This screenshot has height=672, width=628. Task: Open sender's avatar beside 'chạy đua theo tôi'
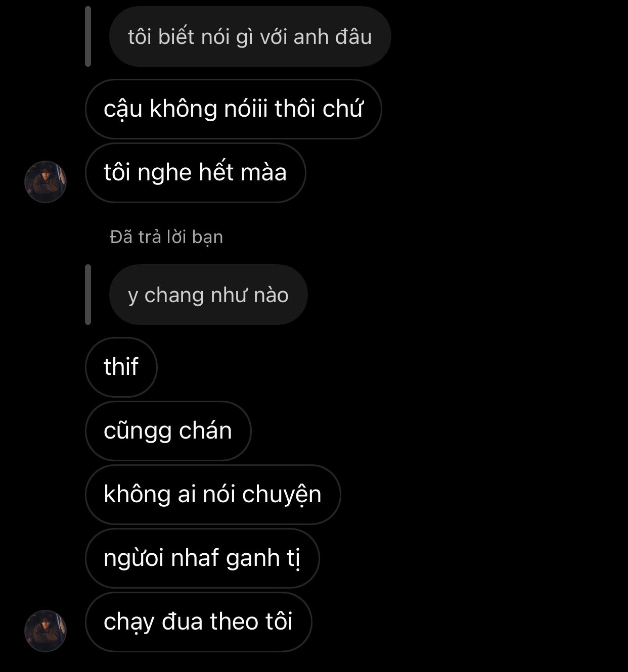(x=46, y=631)
